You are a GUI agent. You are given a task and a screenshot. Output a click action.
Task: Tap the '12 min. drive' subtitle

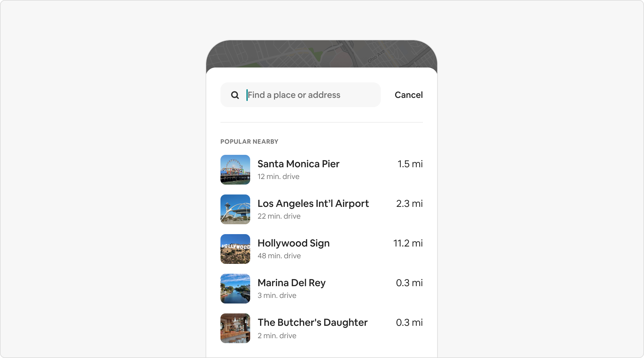[278, 177]
